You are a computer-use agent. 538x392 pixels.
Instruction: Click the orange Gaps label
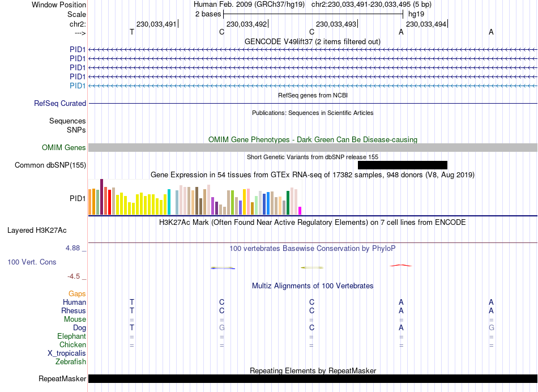point(77,294)
